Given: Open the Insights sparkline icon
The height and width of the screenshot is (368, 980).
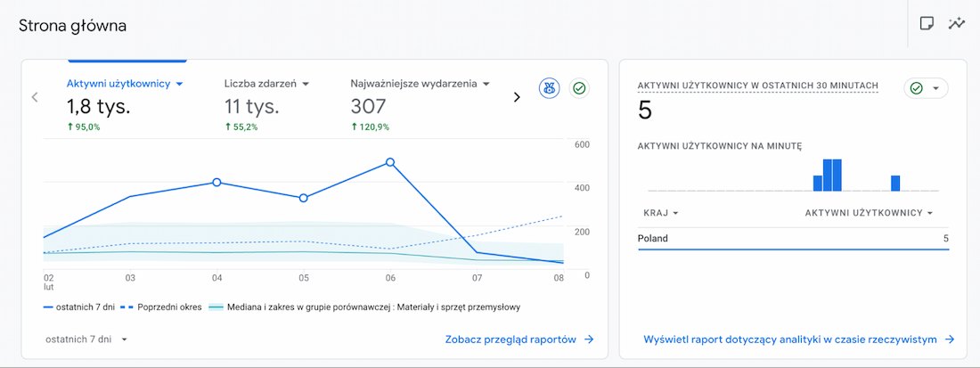Looking at the screenshot, I should 957,24.
